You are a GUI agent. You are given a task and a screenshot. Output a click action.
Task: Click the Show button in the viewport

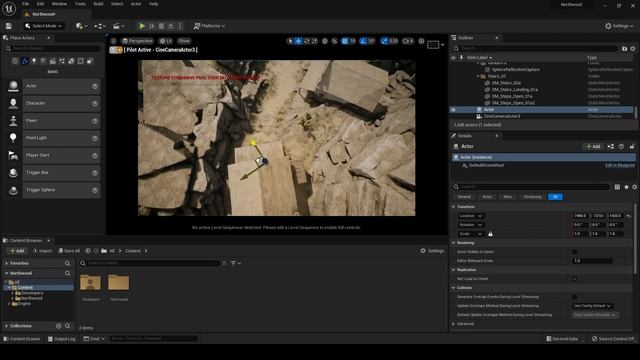pyautogui.click(x=184, y=41)
